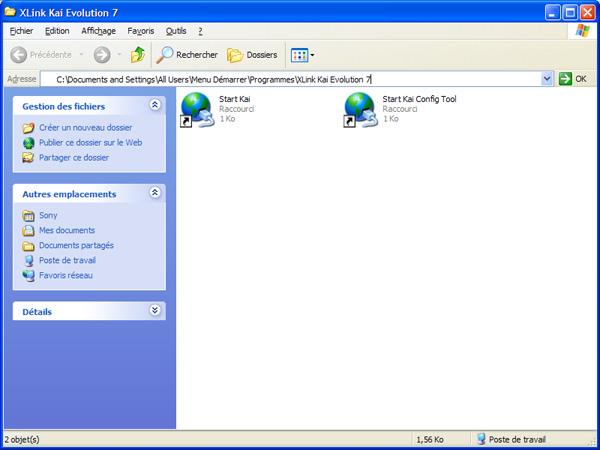Click the Documents partagés folder icon
This screenshot has height=450, width=600.
pyautogui.click(x=28, y=246)
